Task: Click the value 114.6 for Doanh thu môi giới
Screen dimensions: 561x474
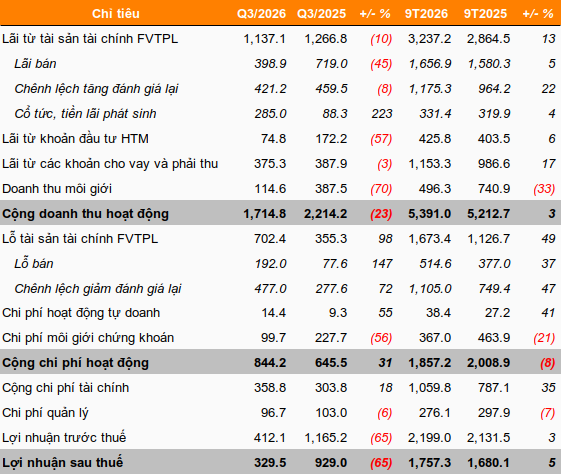Action: (270, 189)
